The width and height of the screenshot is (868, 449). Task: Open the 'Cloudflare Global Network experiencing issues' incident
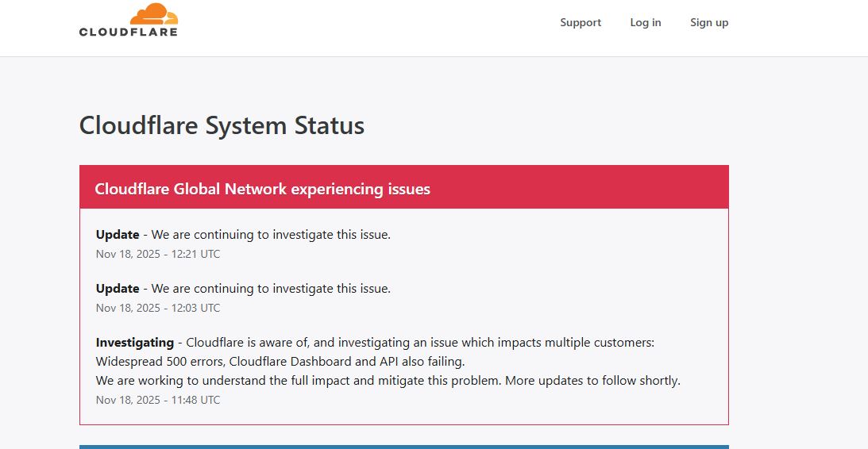(262, 189)
